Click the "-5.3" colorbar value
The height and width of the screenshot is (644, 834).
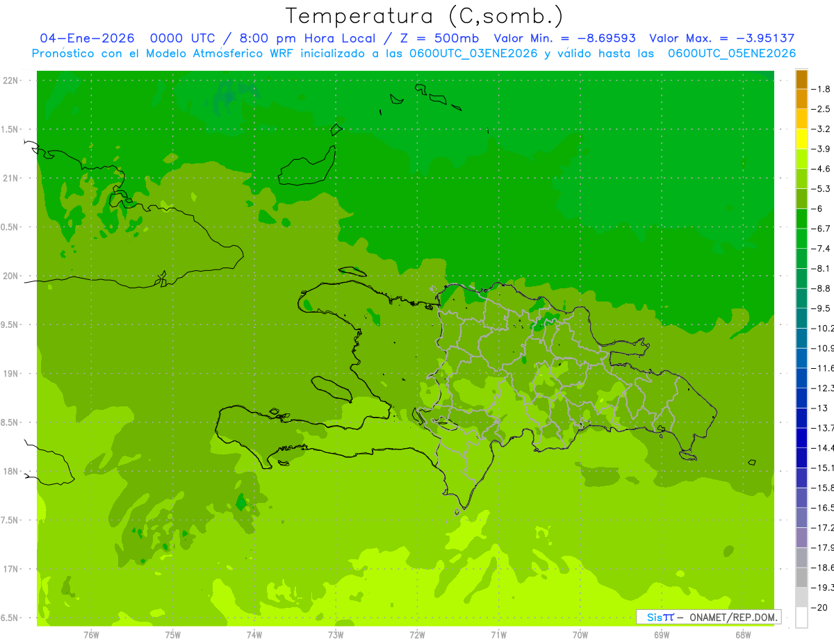(821, 189)
